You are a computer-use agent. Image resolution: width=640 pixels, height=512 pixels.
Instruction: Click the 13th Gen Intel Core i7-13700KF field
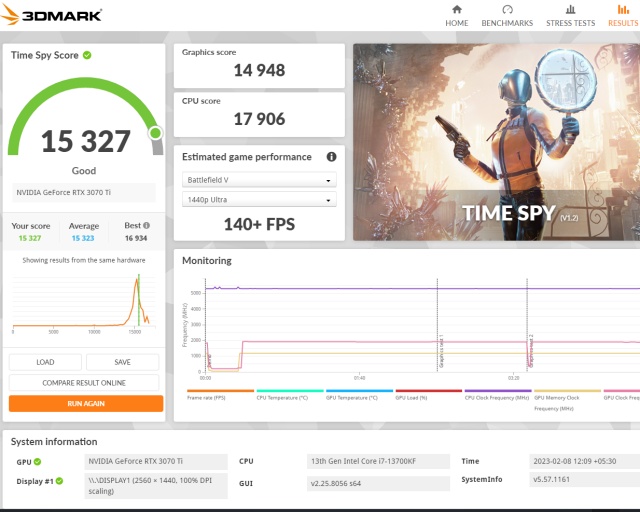pos(378,461)
